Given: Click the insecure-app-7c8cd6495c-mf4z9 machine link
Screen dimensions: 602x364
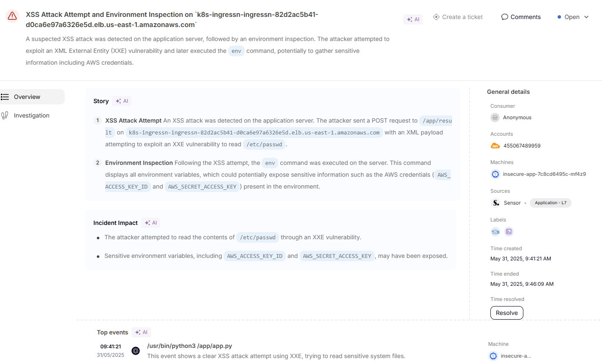Looking at the screenshot, I should pos(544,174).
